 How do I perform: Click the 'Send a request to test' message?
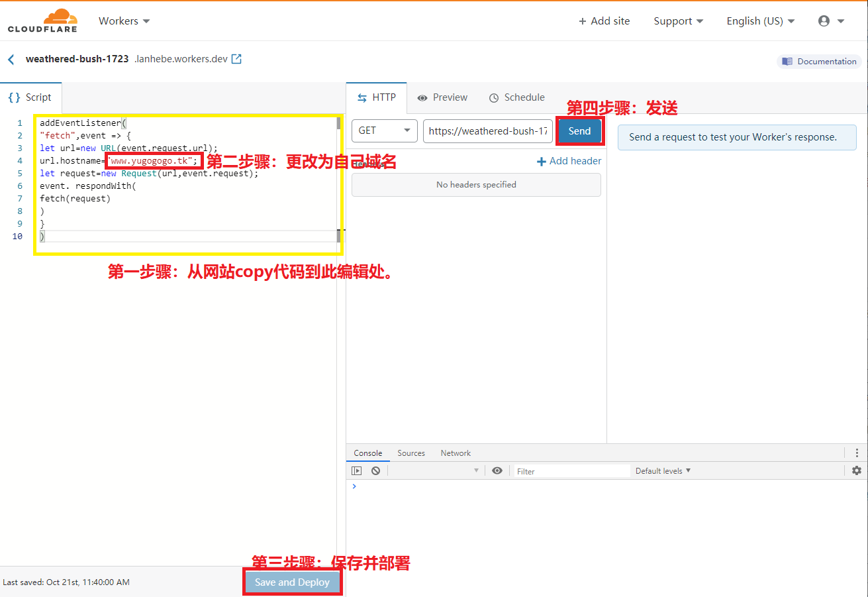737,137
